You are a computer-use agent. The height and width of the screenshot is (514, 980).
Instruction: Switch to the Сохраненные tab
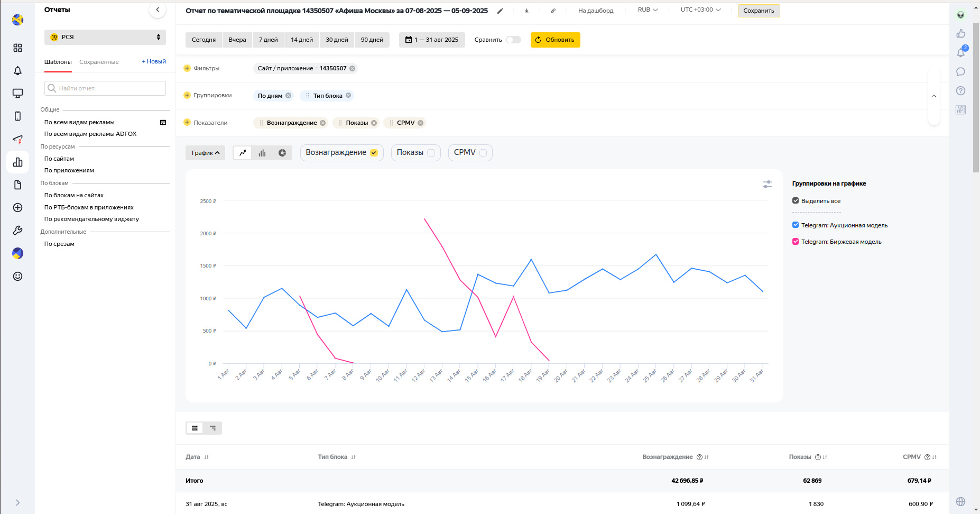pyautogui.click(x=99, y=62)
